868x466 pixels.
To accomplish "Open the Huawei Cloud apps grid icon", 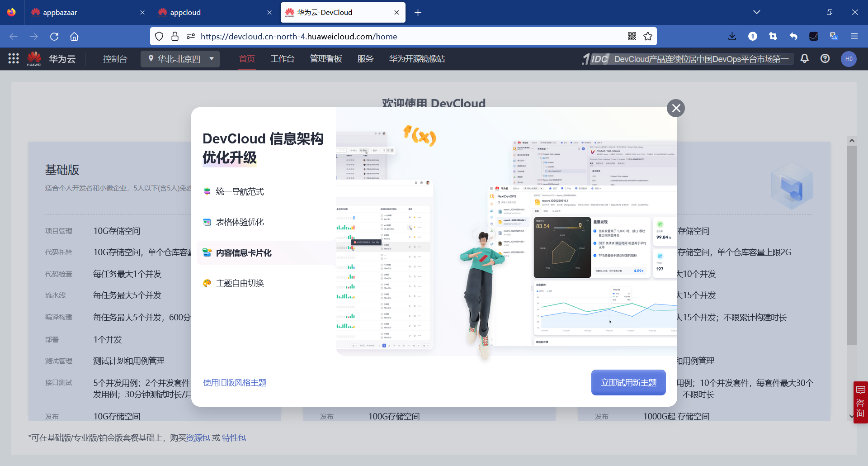I will point(13,59).
